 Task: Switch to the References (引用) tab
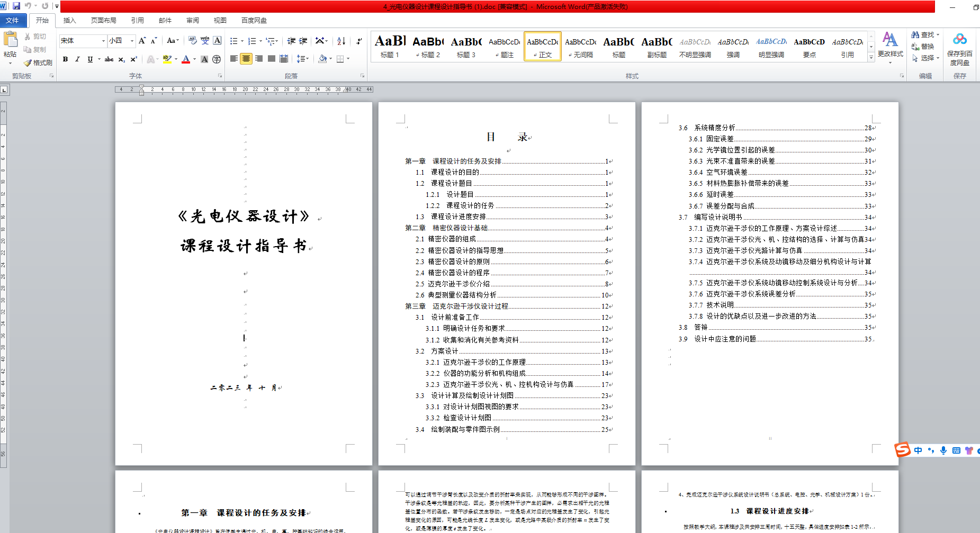(x=137, y=20)
